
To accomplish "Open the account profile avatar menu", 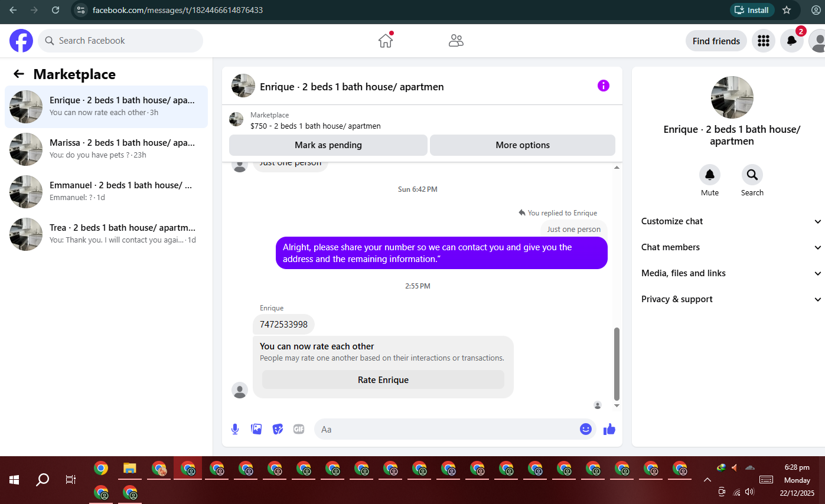I will (x=817, y=41).
